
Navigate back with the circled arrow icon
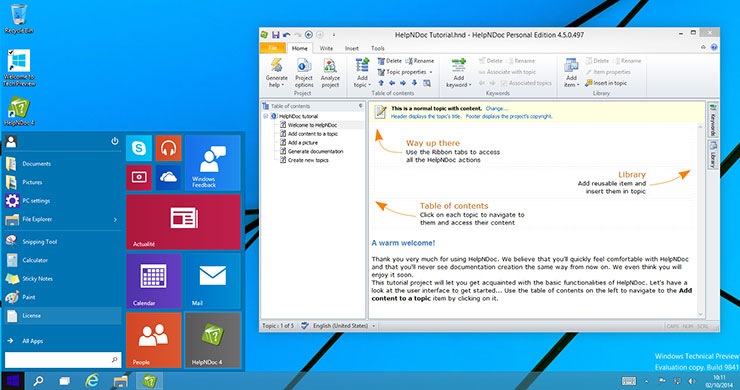[309, 35]
